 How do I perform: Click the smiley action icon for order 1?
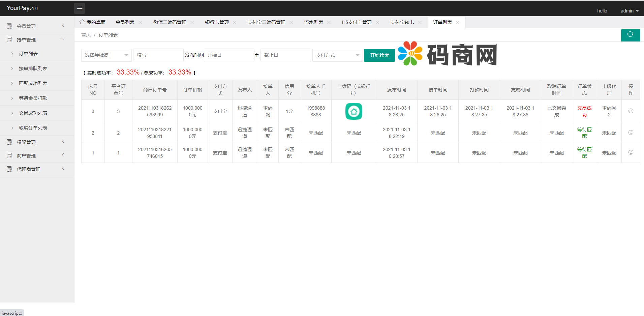point(631,152)
